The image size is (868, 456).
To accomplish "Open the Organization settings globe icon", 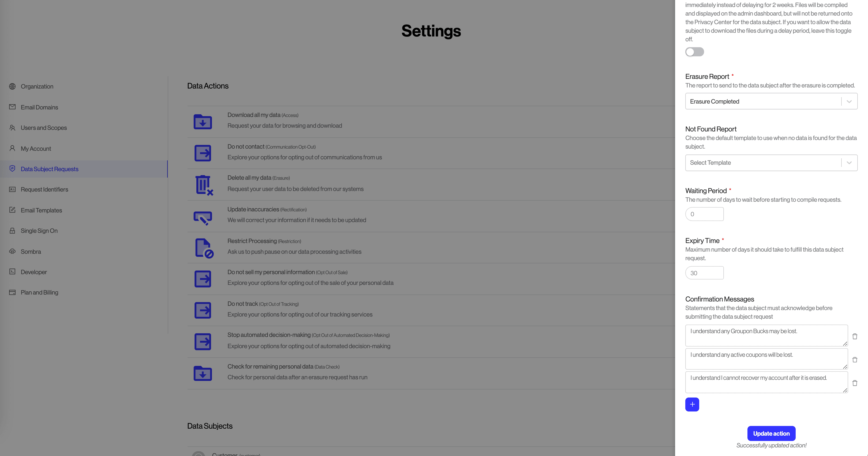I will pyautogui.click(x=13, y=86).
